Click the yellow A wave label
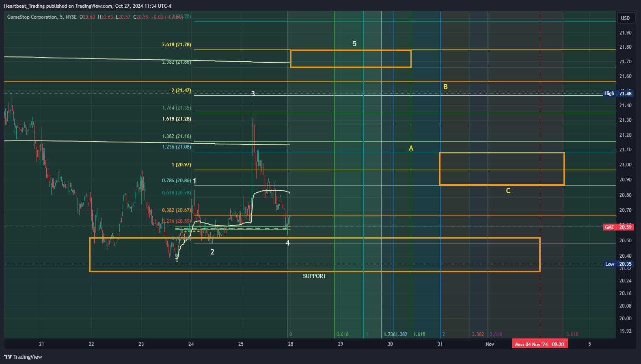Screen dimensions: 641x364 pos(411,148)
